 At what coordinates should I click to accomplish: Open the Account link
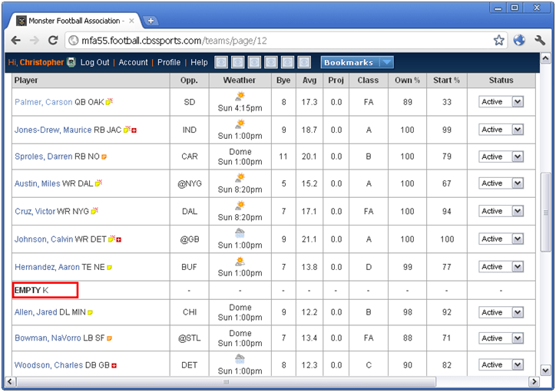click(133, 62)
